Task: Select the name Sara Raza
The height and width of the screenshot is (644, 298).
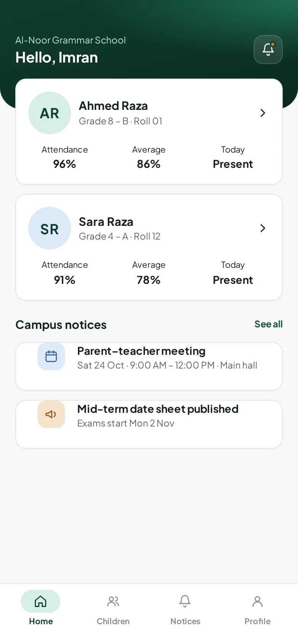Action: tap(106, 222)
